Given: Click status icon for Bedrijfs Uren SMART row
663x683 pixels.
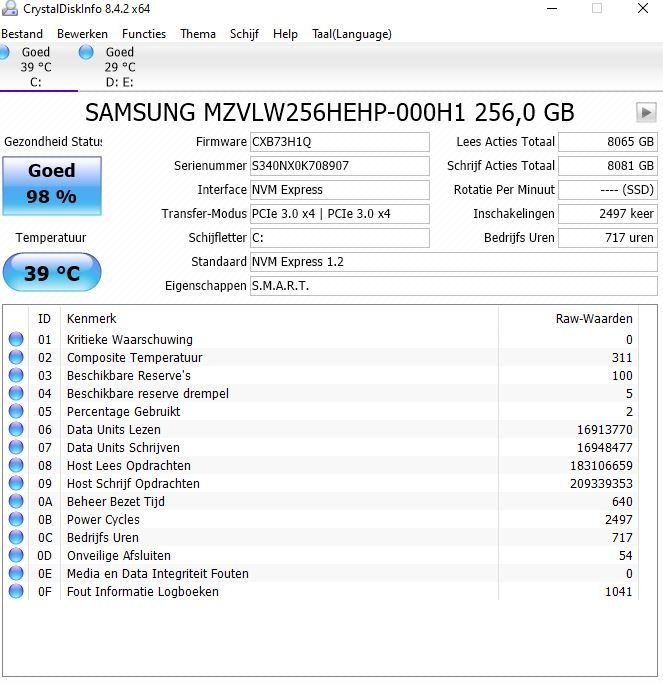Looking at the screenshot, I should coord(16,537).
